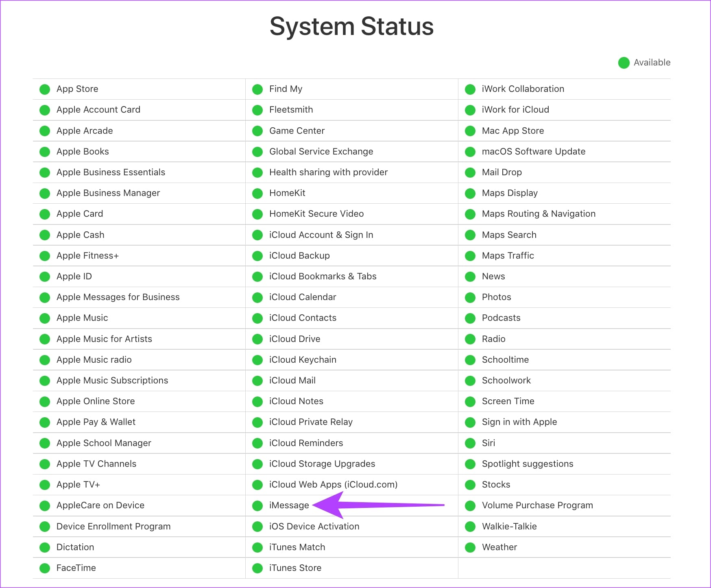Viewport: 711px width, 588px height.
Task: Click the Available legend label
Action: [652, 63]
